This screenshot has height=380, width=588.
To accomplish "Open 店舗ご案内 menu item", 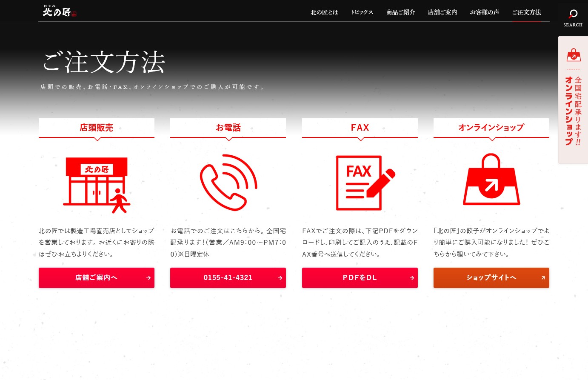I will click(442, 12).
